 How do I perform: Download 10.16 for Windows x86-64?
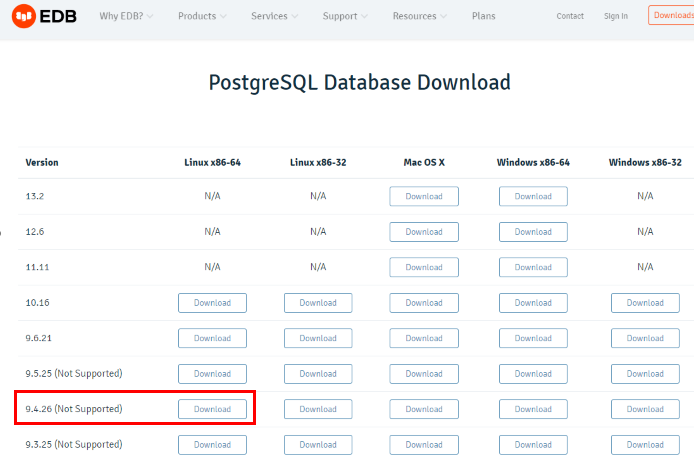click(x=533, y=303)
